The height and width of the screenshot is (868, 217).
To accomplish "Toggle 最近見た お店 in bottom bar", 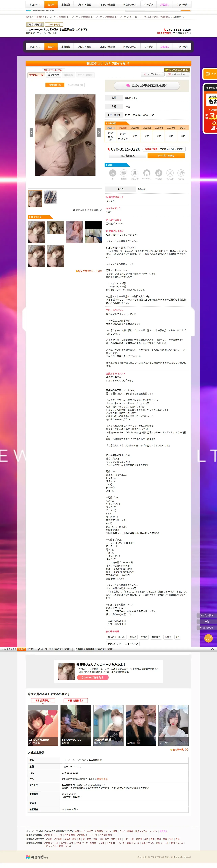I will click(x=30, y=649).
